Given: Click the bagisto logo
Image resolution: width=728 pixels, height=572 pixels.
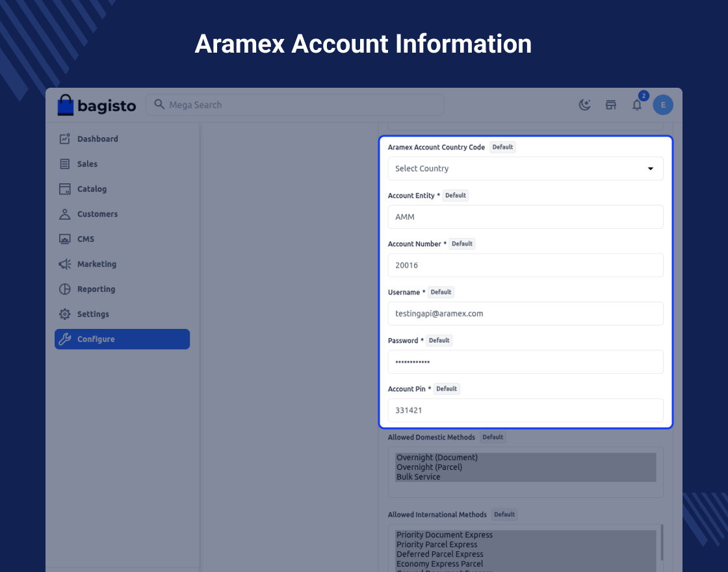Looking at the screenshot, I should point(97,105).
